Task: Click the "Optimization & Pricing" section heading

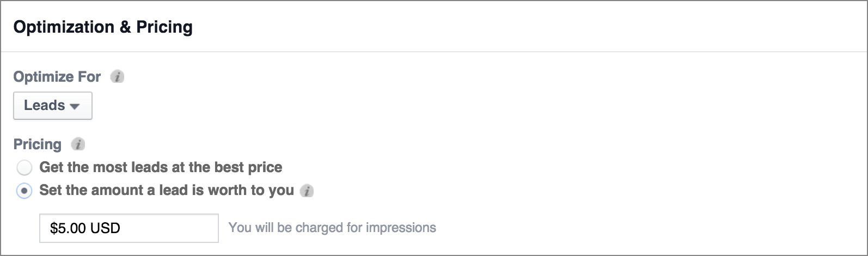Action: click(x=103, y=27)
